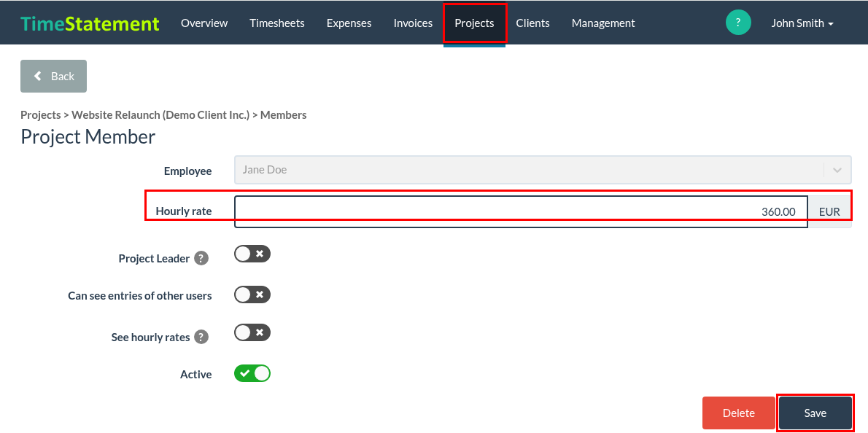Viewport: 868px width, 433px height.
Task: Enable the Project Leader toggle
Action: (x=252, y=254)
